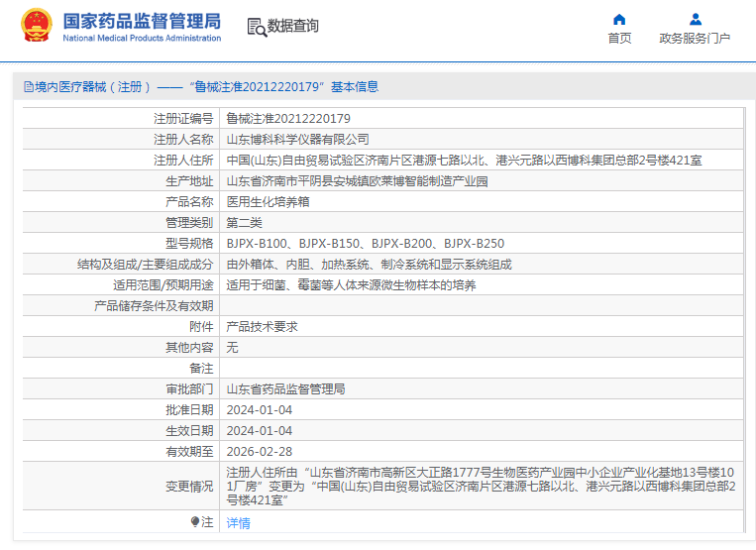Open the 数据查询 search icon
This screenshot has height=550, width=756.
coord(257,27)
